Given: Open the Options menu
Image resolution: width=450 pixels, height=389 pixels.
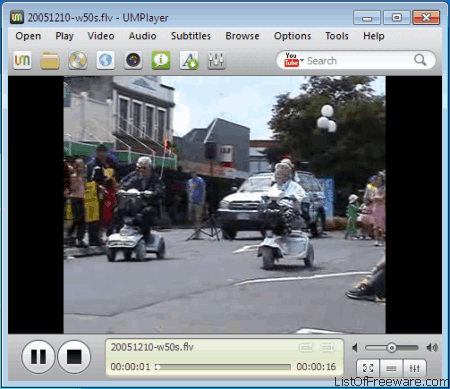Looking at the screenshot, I should point(292,36).
